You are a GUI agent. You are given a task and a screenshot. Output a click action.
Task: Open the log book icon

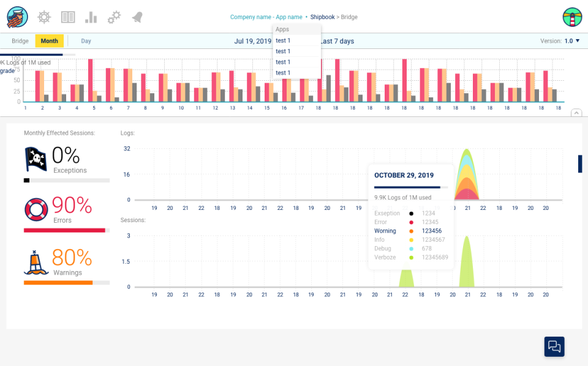click(x=68, y=17)
